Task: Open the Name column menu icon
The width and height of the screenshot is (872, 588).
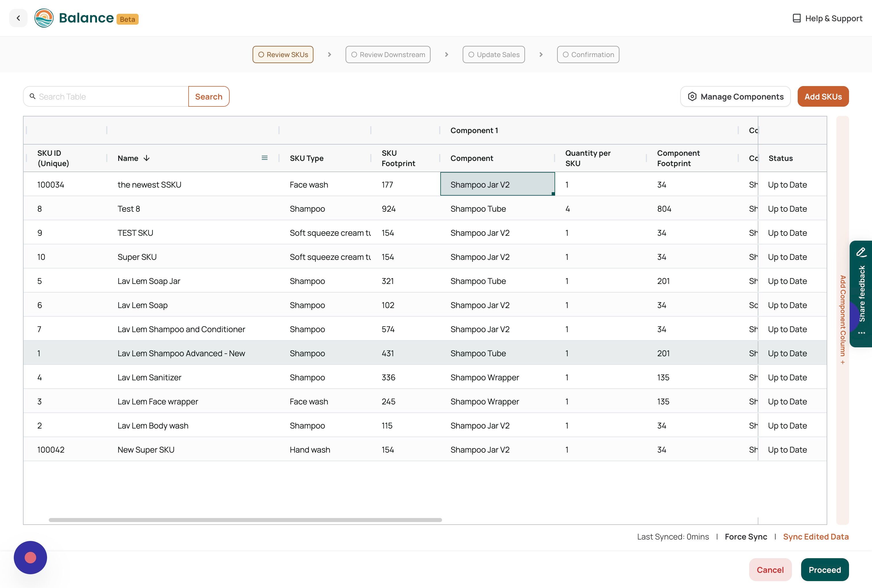Action: click(x=265, y=158)
